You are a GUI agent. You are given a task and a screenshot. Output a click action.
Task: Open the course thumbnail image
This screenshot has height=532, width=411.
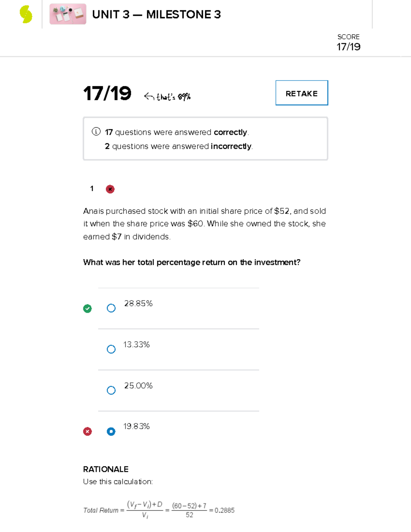68,14
